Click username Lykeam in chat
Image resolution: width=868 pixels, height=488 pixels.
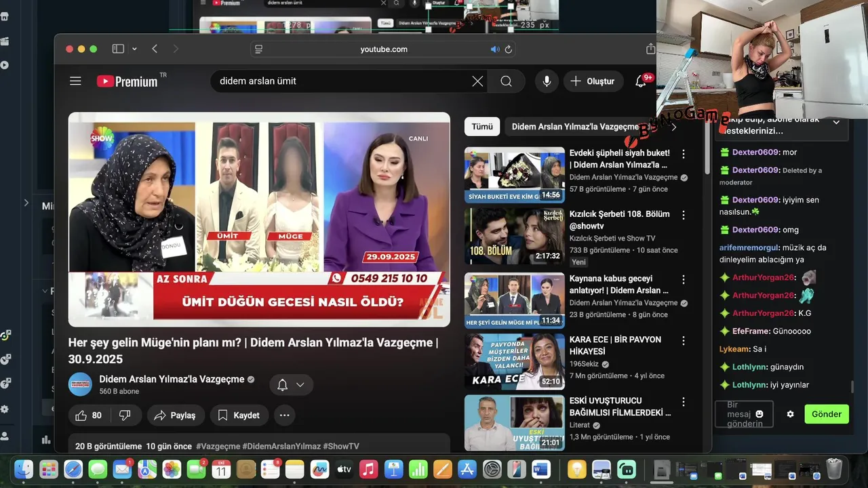734,349
